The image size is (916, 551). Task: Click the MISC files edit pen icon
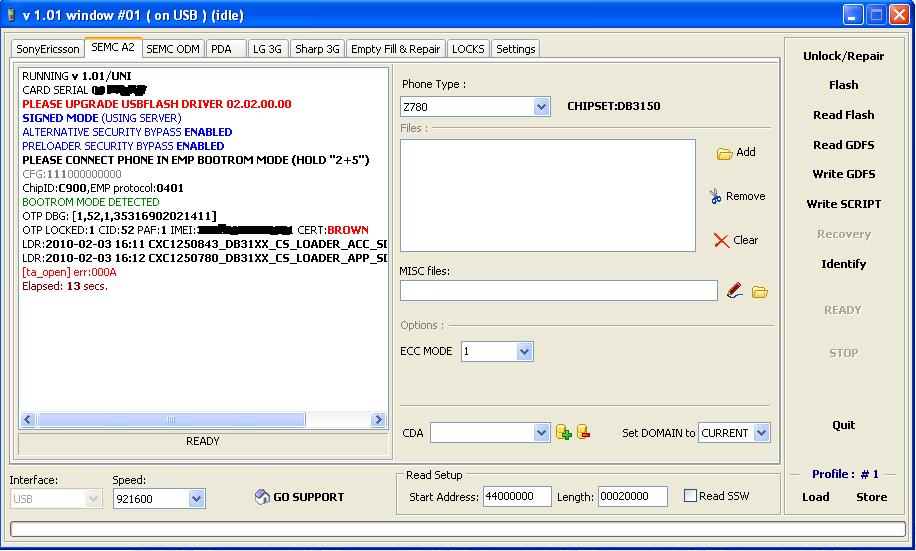point(734,290)
